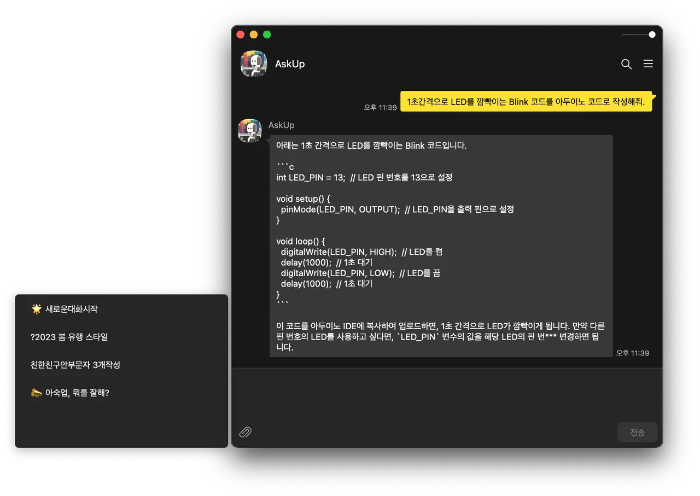Click the digitalWrite(LED_PIN, HIGH) line
Viewport: 700px width, 496px height.
point(361,252)
